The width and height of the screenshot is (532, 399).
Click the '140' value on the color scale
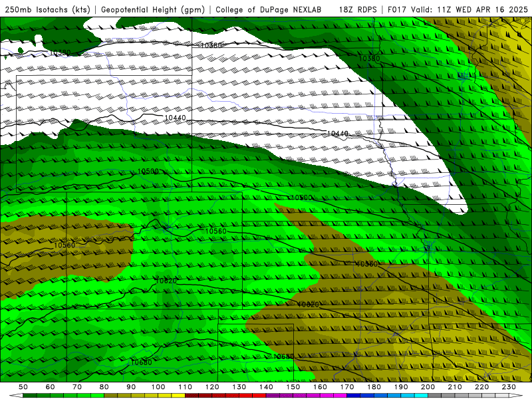pos(266,387)
